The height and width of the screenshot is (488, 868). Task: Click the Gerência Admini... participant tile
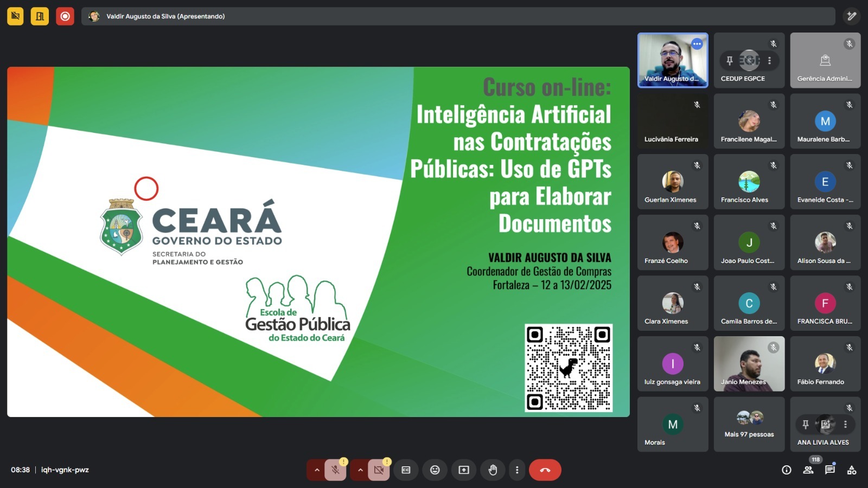click(825, 60)
